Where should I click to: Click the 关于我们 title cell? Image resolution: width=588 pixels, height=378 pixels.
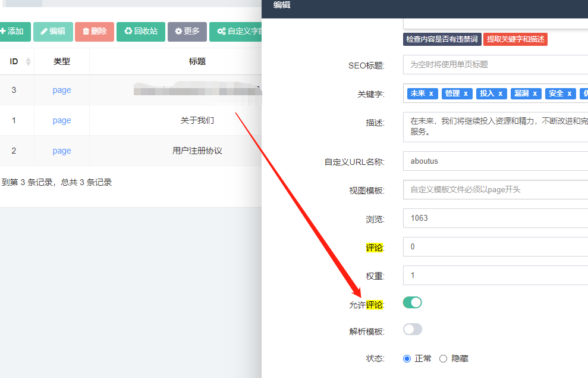pos(197,120)
